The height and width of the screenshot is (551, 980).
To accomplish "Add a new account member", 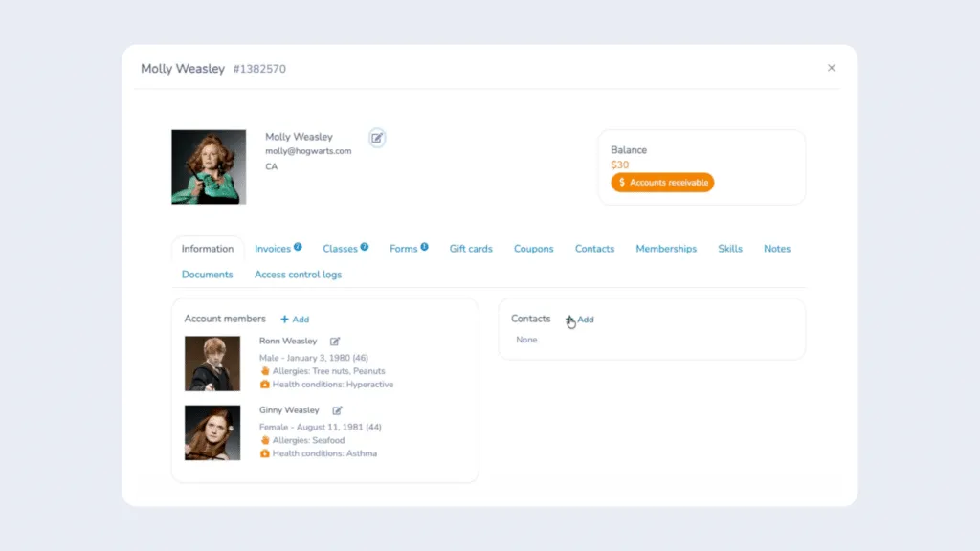I will pyautogui.click(x=295, y=320).
